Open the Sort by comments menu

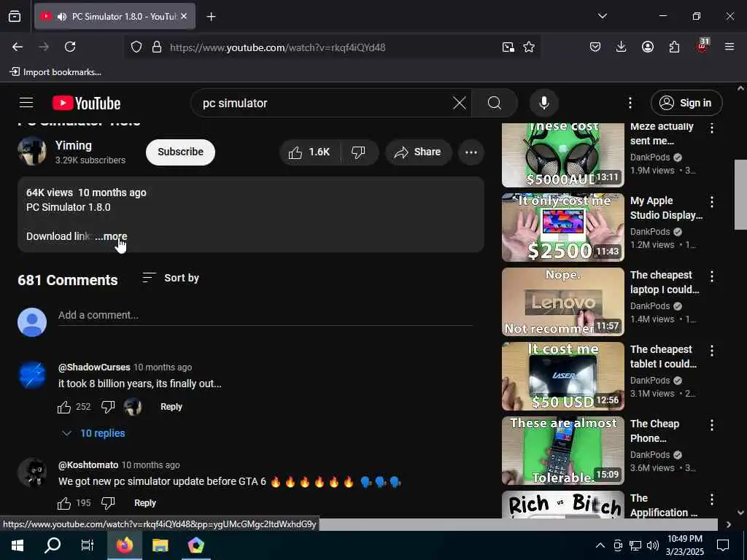(171, 278)
